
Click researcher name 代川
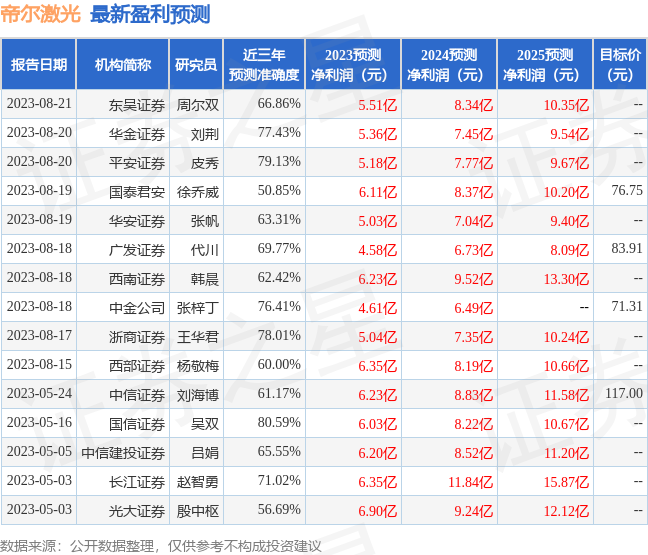[205, 250]
